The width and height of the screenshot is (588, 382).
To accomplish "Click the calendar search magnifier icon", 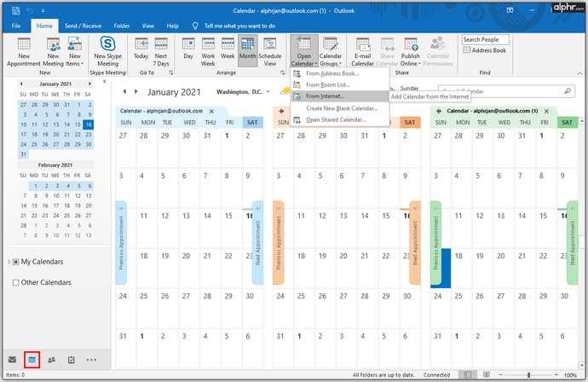I will click(x=568, y=91).
